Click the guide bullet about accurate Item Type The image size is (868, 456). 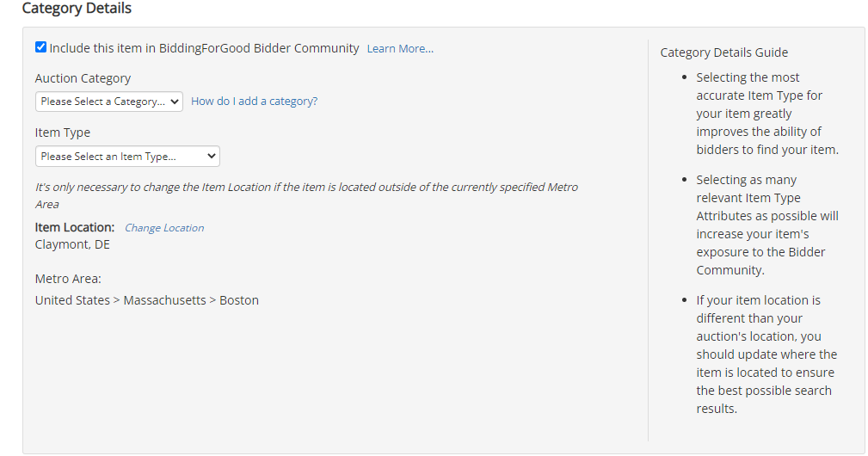click(x=767, y=114)
